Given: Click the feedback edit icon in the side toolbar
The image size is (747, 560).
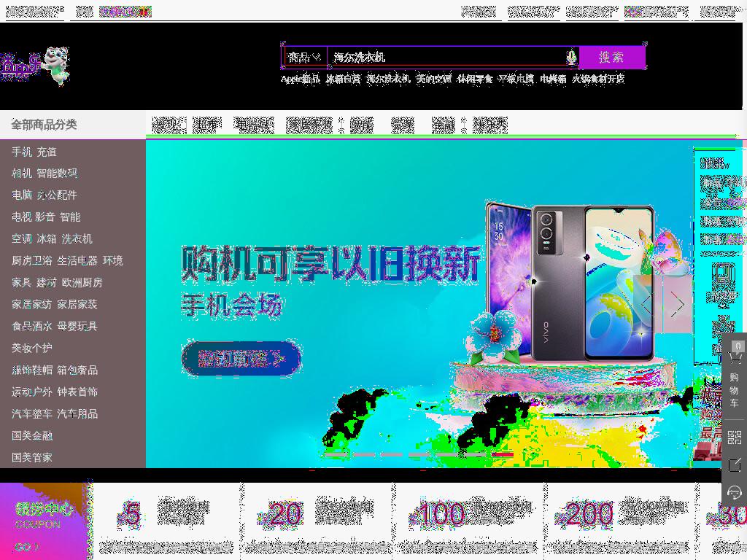Looking at the screenshot, I should [734, 464].
